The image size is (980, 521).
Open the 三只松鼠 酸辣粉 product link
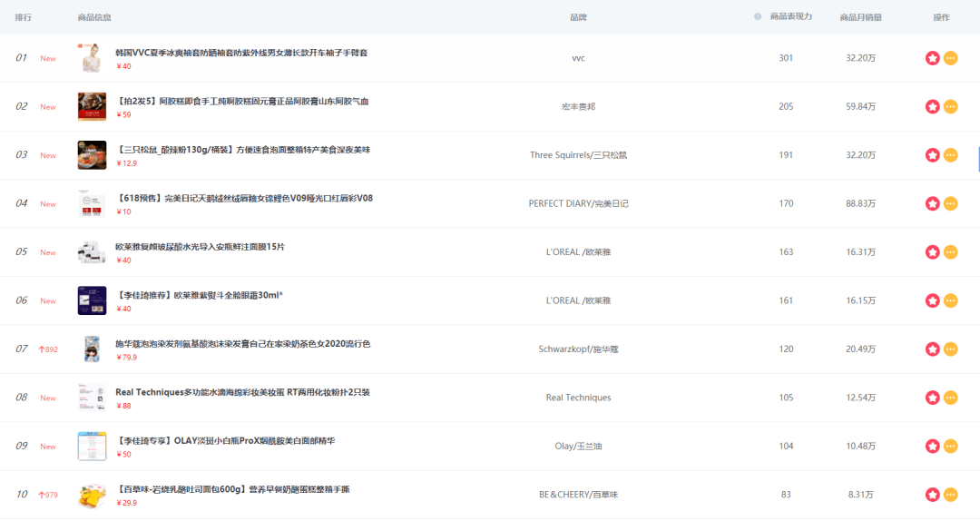[243, 150]
